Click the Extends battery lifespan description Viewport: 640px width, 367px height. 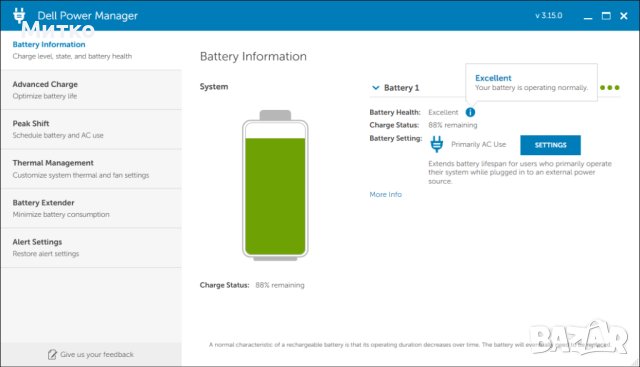point(520,172)
